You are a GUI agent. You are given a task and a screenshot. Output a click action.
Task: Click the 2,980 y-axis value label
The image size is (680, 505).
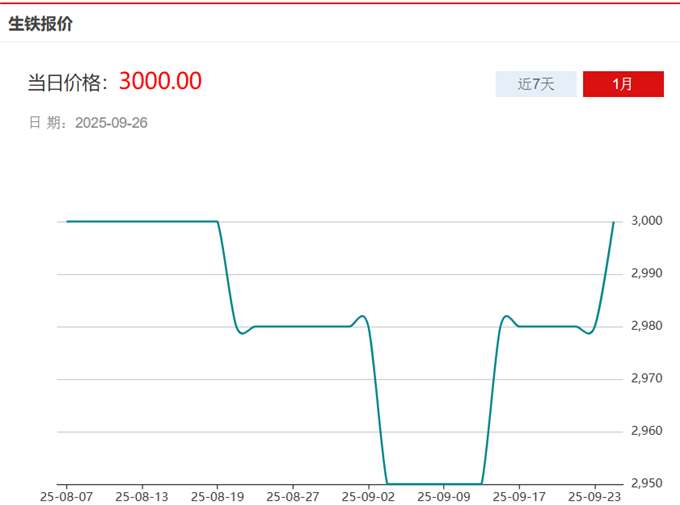point(647,326)
